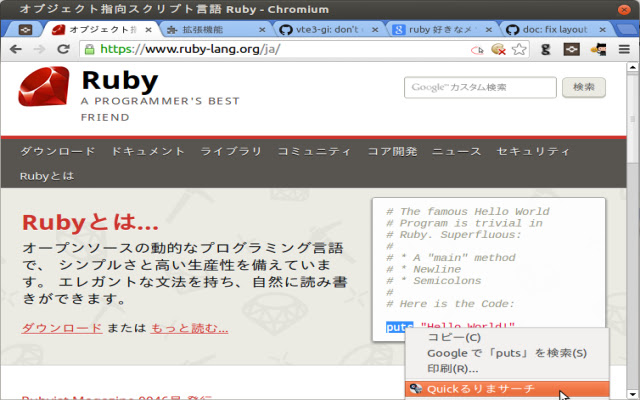This screenshot has width=640, height=400.
Task: Select 'Quickるりまサーチ' context menu entry
Action: tap(507, 389)
